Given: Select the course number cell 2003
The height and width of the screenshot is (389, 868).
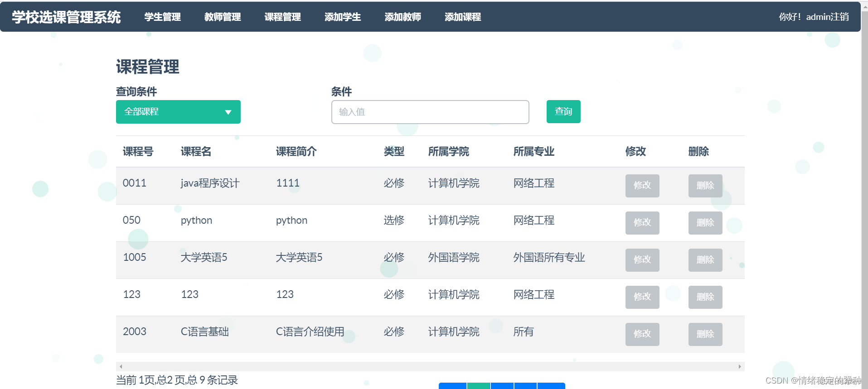Looking at the screenshot, I should pos(135,331).
